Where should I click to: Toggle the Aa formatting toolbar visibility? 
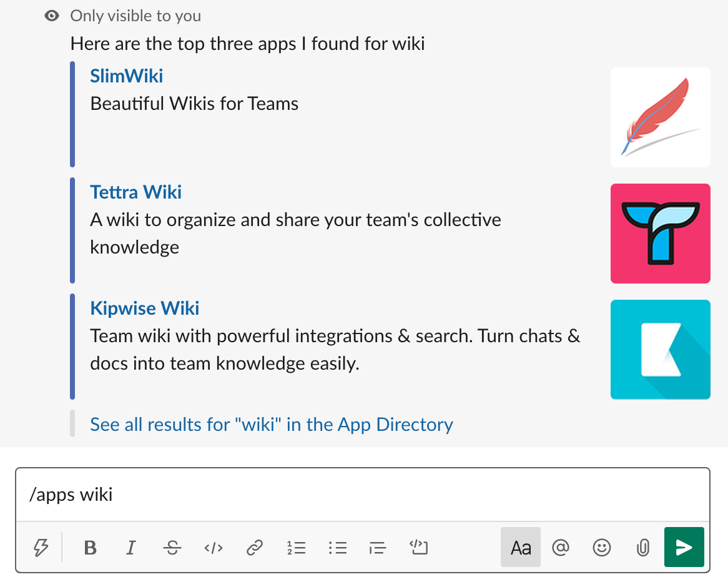tap(521, 548)
